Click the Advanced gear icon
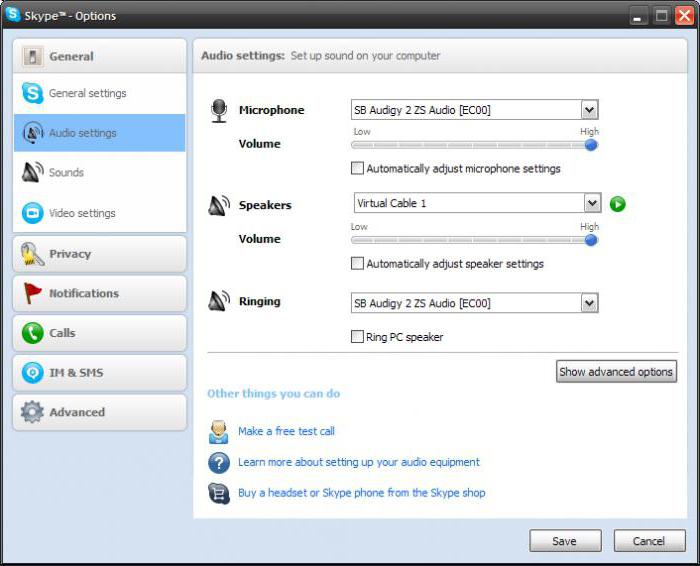This screenshot has height=566, width=700. pyautogui.click(x=32, y=412)
